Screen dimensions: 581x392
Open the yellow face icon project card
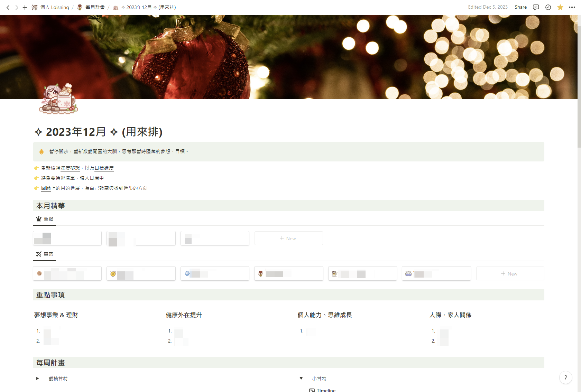pyautogui.click(x=141, y=273)
